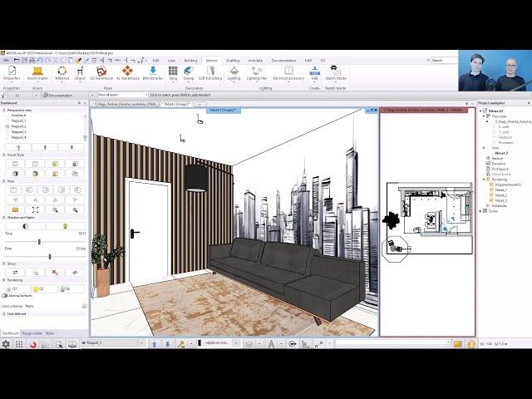Open the View ribbon tab
The width and height of the screenshot is (532, 399).
(x=171, y=61)
